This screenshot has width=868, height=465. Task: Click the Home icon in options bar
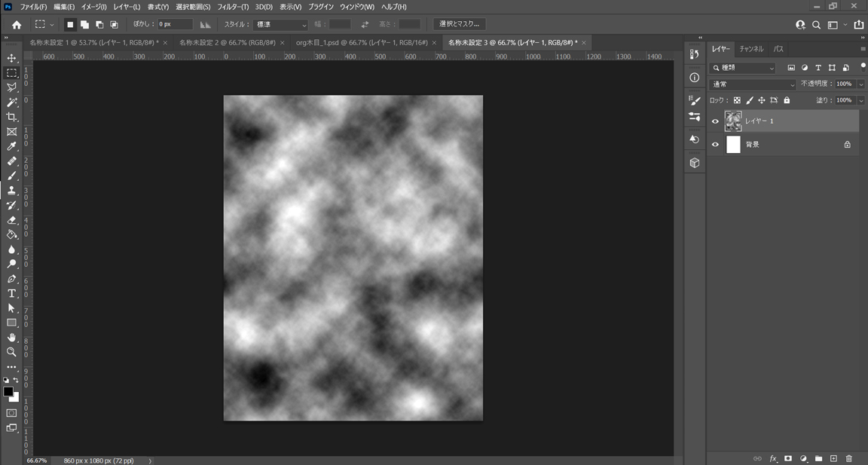pyautogui.click(x=17, y=25)
